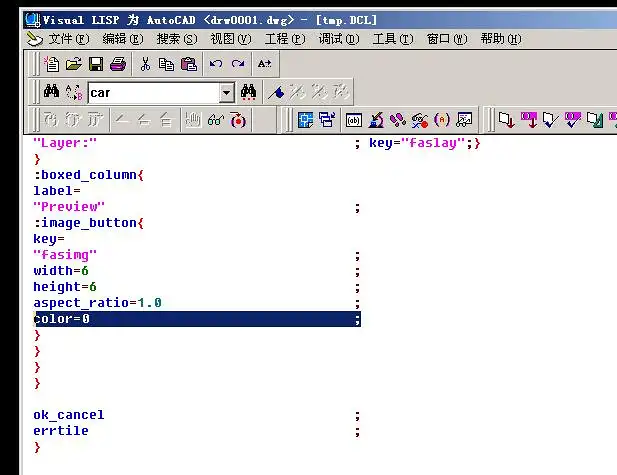Open the 工具(T) menu

pyautogui.click(x=393, y=39)
